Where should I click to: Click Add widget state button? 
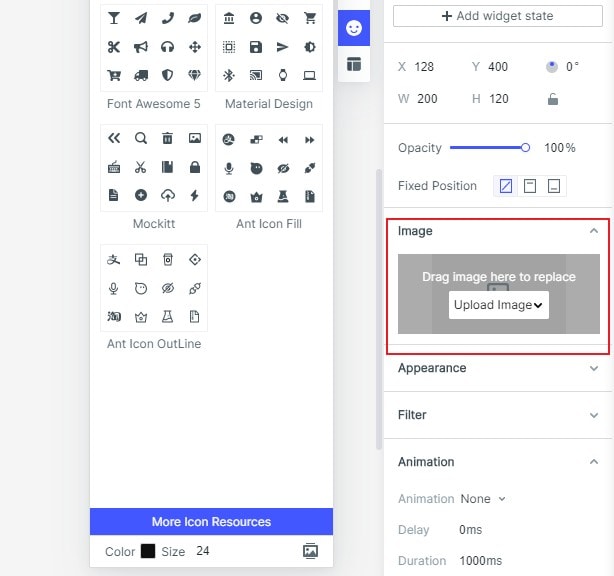(498, 16)
